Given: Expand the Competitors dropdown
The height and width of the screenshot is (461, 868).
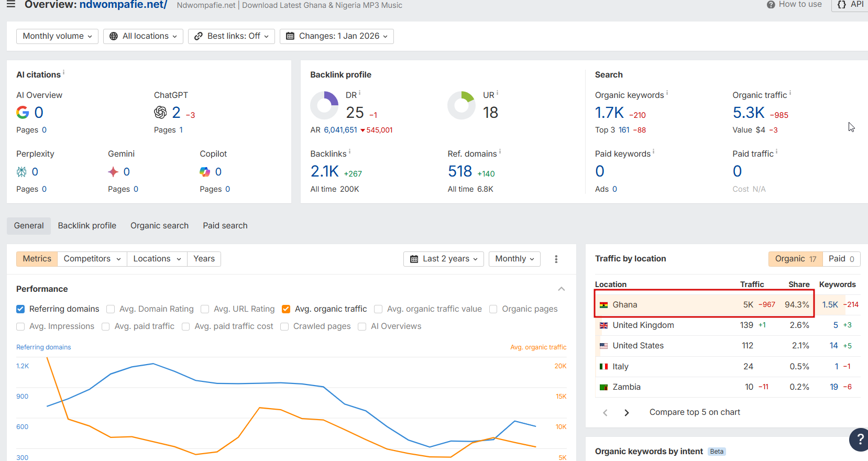Looking at the screenshot, I should tap(92, 259).
